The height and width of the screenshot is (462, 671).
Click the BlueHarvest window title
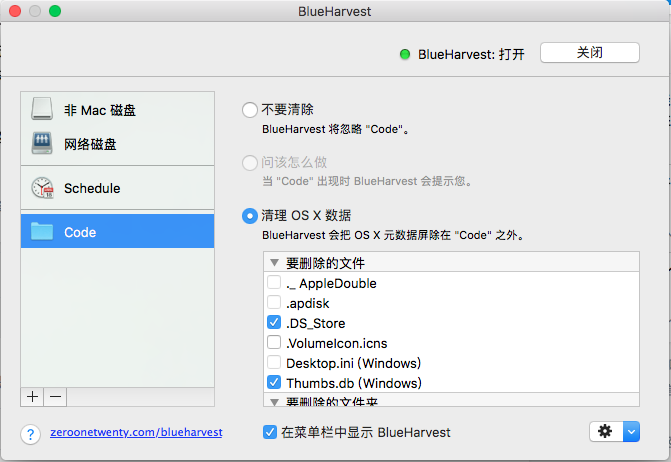tap(335, 12)
